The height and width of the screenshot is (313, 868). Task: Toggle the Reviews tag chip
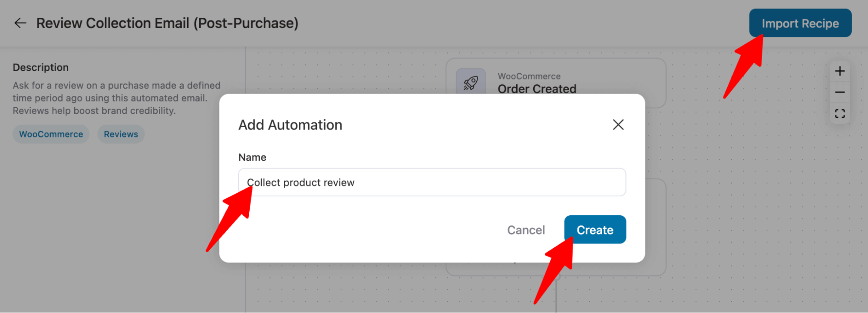(x=120, y=134)
